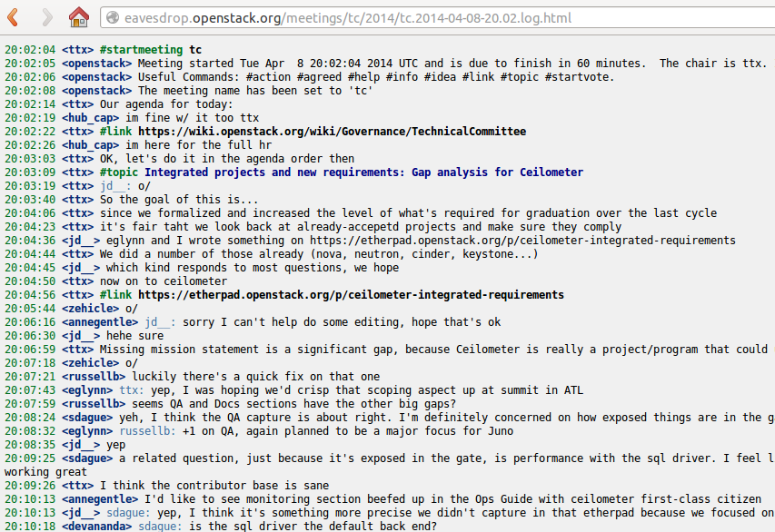Select the 20:08:24 sdague timestamp

coord(30,418)
